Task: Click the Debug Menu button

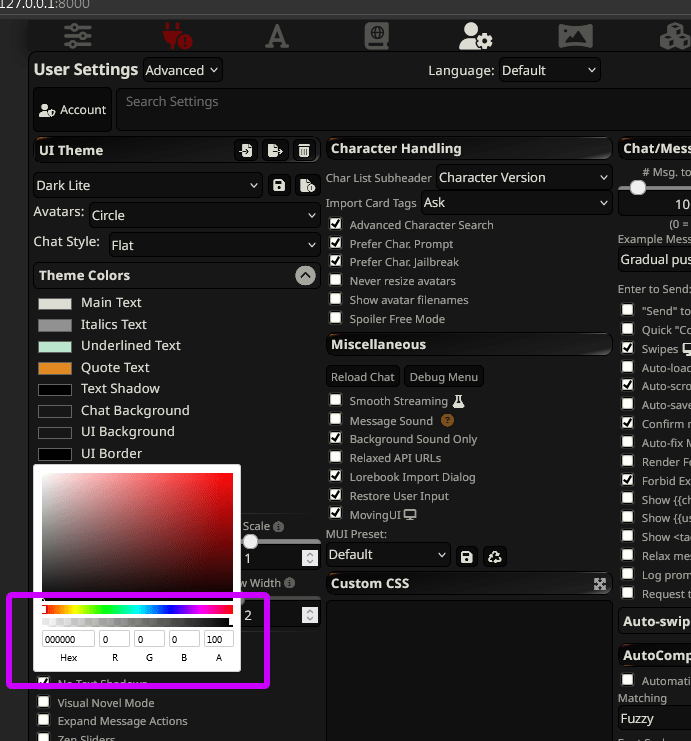Action: [x=443, y=377]
